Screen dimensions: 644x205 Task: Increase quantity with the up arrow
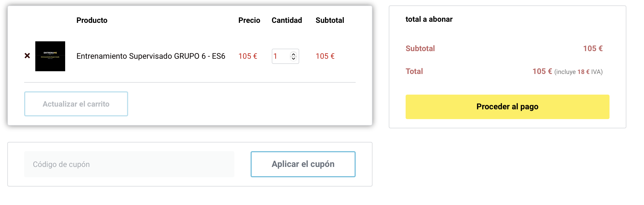click(293, 54)
